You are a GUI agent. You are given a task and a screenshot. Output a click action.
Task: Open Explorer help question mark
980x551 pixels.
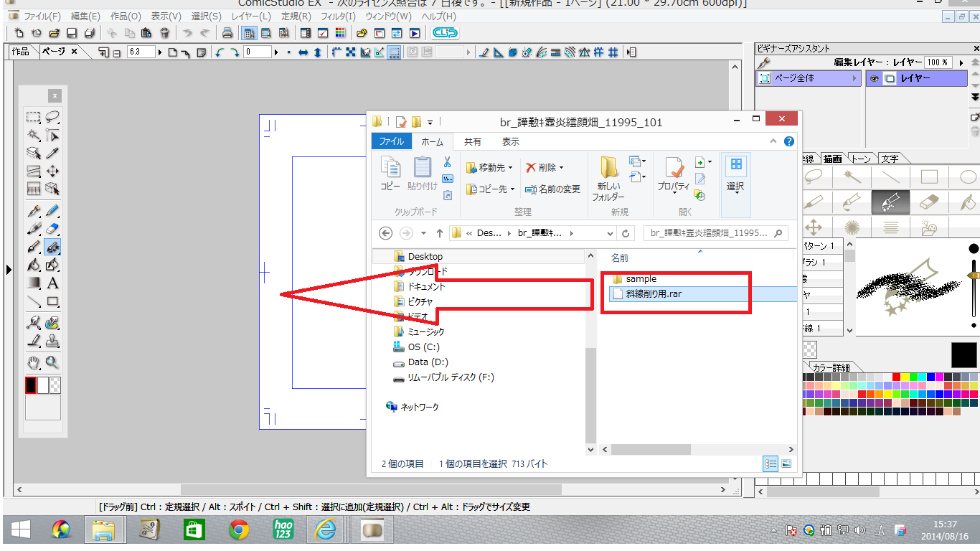pos(789,142)
